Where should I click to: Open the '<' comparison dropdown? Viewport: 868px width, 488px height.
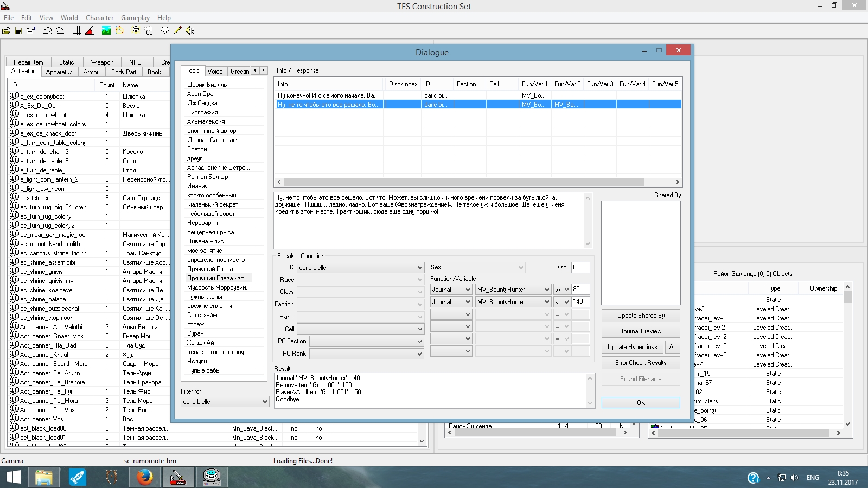coord(561,302)
